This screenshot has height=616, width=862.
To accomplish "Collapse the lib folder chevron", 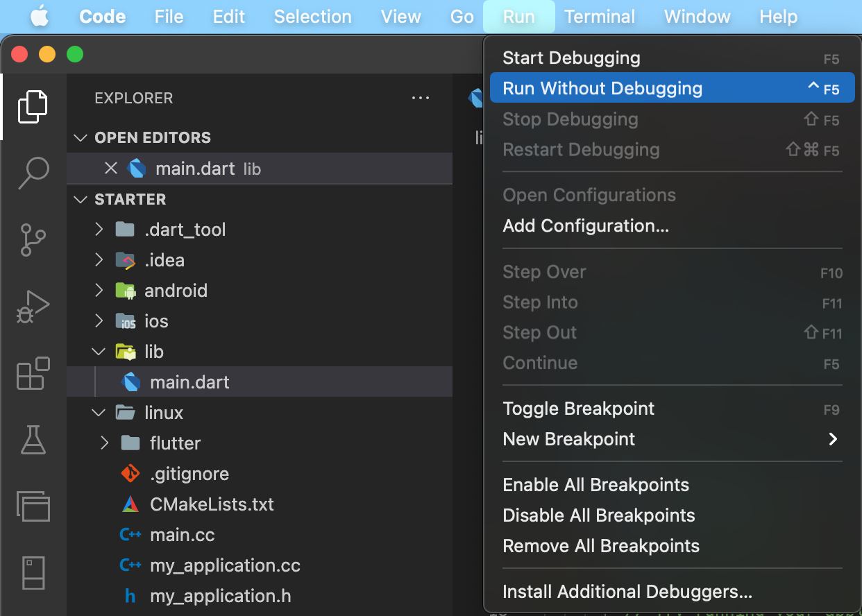I will [99, 352].
